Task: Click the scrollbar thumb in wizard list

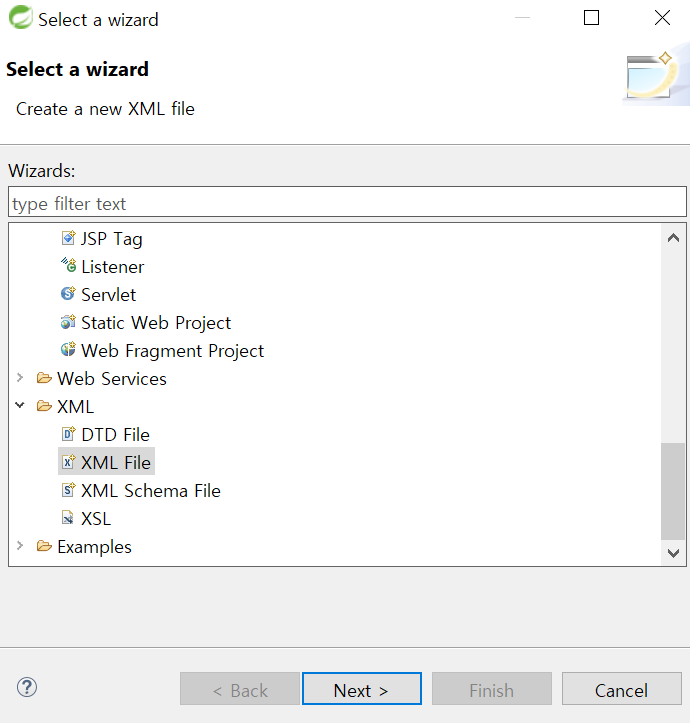Action: 672,491
